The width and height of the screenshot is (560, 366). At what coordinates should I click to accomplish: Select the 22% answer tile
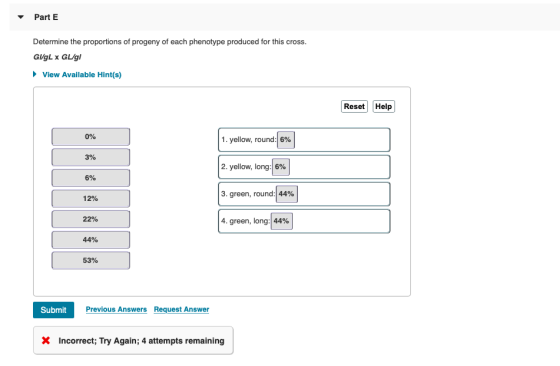click(x=91, y=219)
